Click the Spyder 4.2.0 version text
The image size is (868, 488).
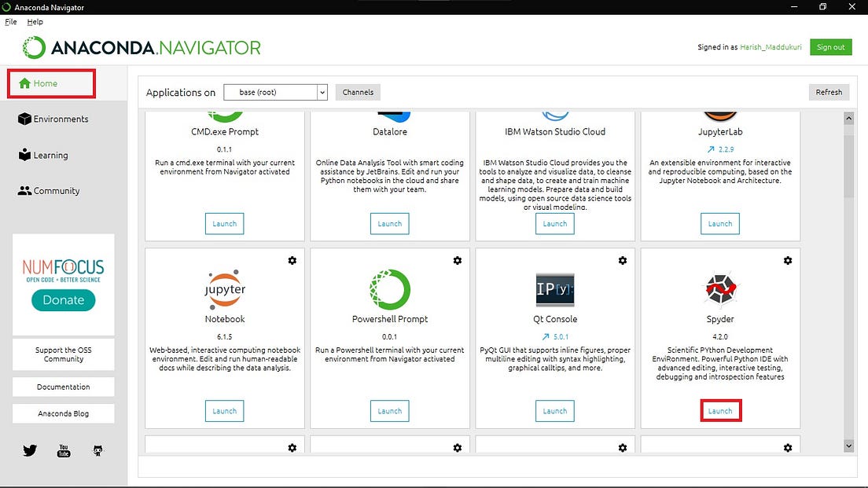tap(720, 336)
